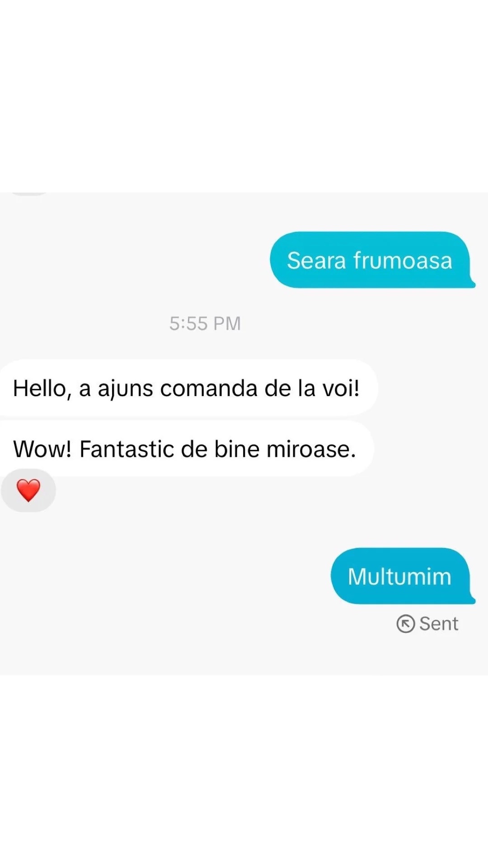Screen dimensions: 488x868
Task: Select the blue 'Multumim' message bubble
Action: [403, 576]
